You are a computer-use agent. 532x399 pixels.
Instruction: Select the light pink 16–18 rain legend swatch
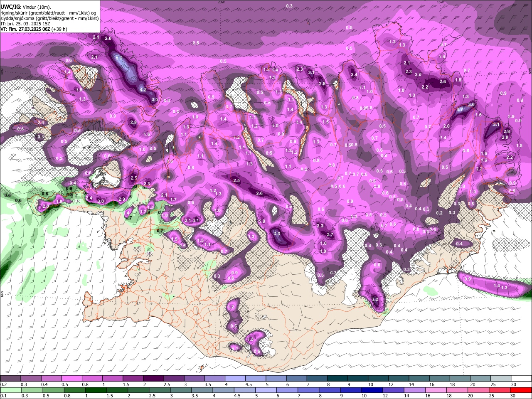tap(436, 390)
